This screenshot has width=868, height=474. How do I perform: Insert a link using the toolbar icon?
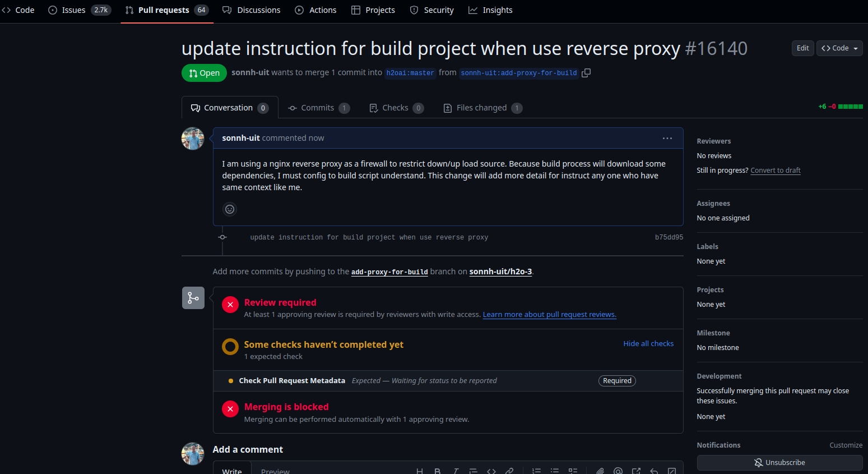pyautogui.click(x=509, y=471)
